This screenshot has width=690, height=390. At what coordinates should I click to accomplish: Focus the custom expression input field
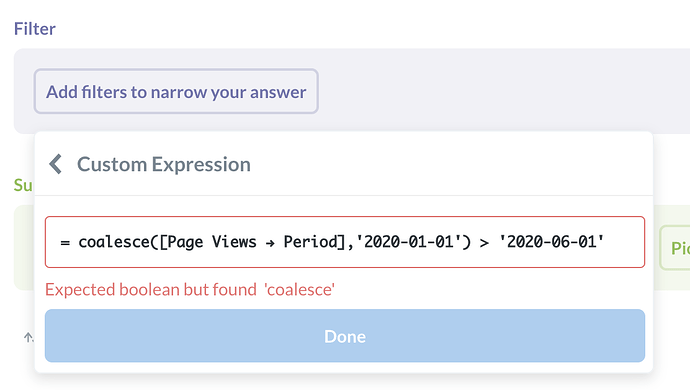coord(345,242)
